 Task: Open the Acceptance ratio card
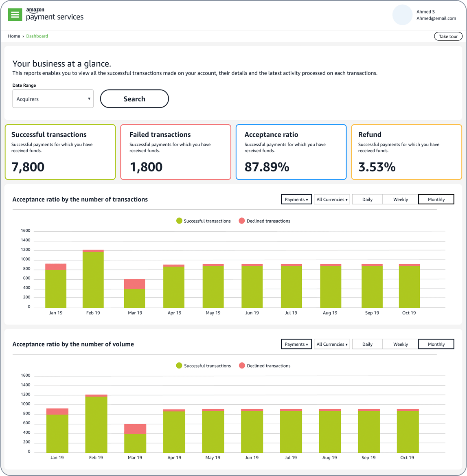pyautogui.click(x=291, y=152)
